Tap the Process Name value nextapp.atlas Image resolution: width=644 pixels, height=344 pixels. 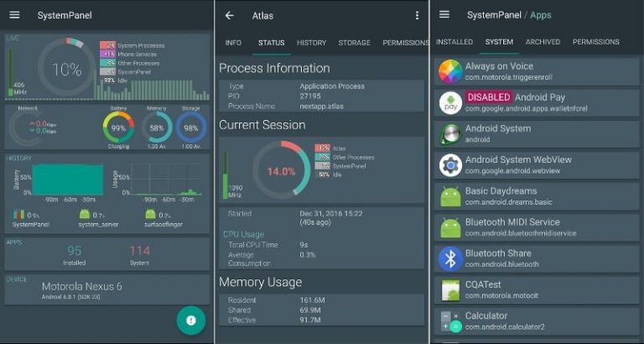coord(322,106)
